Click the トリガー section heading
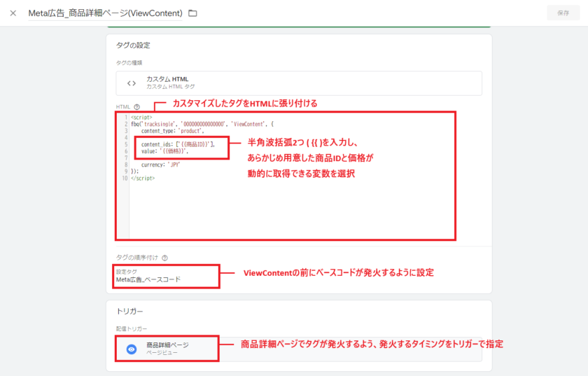 point(129,310)
